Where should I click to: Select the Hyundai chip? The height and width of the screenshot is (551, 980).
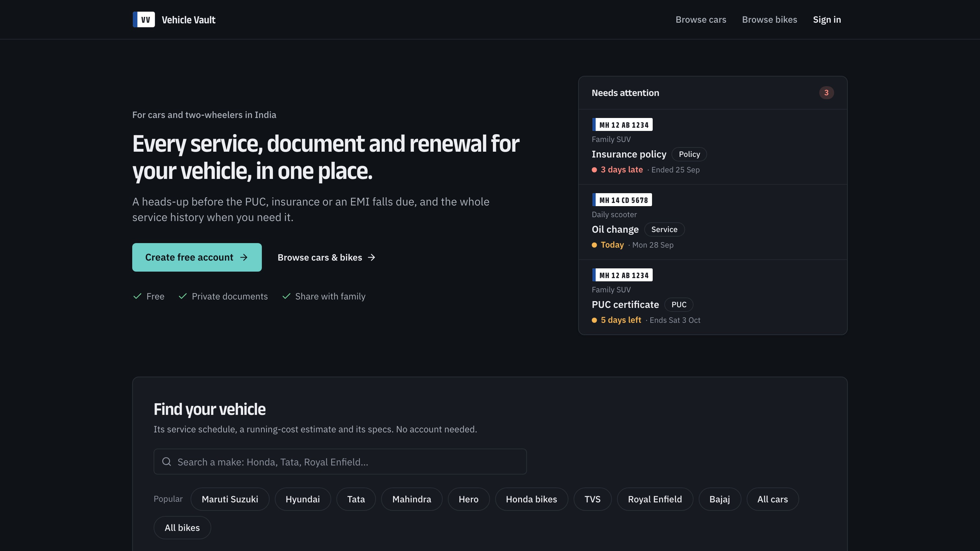click(x=303, y=499)
